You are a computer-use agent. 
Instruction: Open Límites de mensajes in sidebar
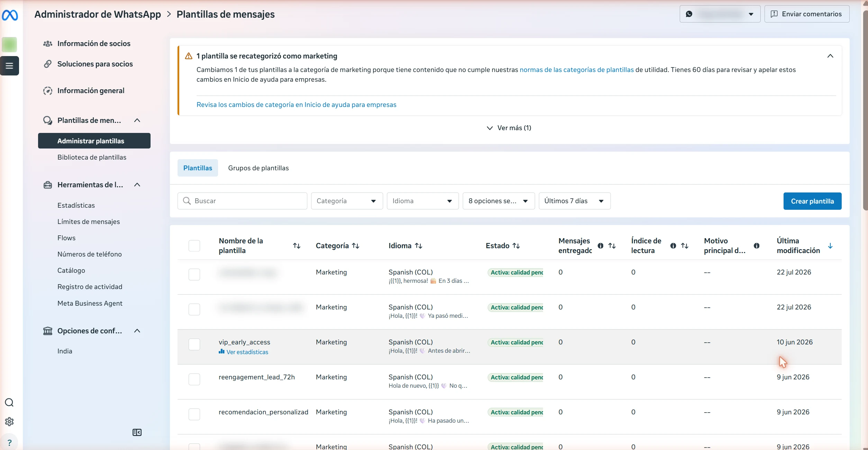tap(89, 222)
